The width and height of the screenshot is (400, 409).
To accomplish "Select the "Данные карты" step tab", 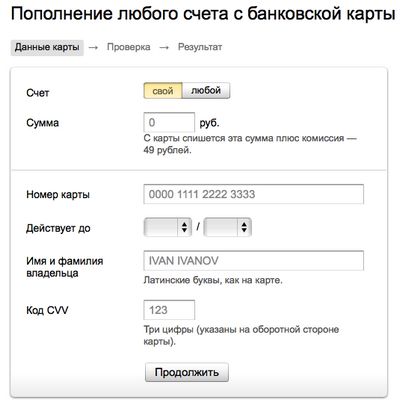I will [47, 47].
